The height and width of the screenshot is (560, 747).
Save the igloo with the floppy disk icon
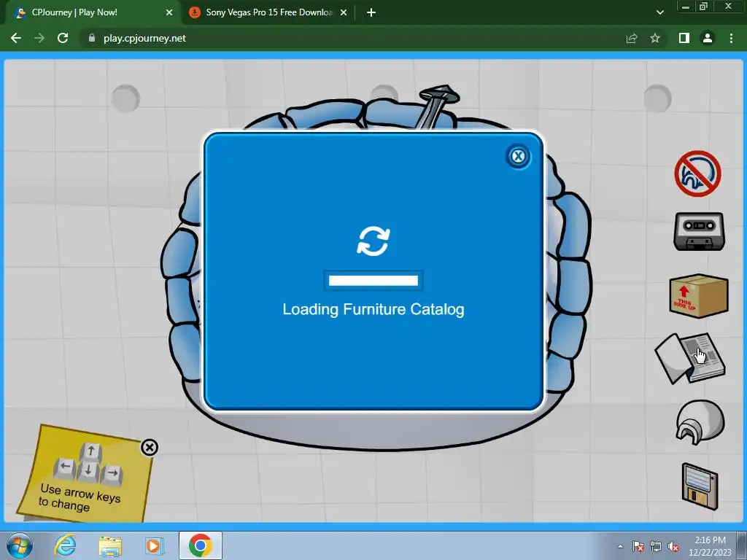coord(700,486)
